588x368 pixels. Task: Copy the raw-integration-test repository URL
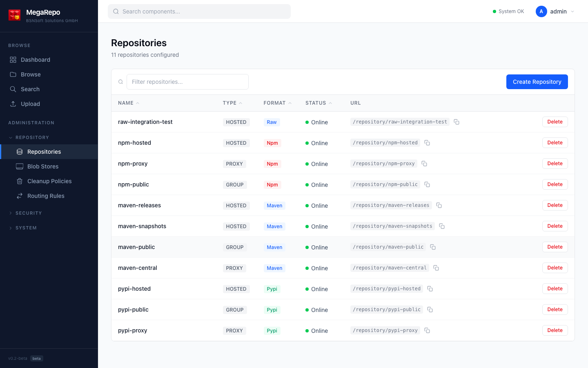[456, 122]
